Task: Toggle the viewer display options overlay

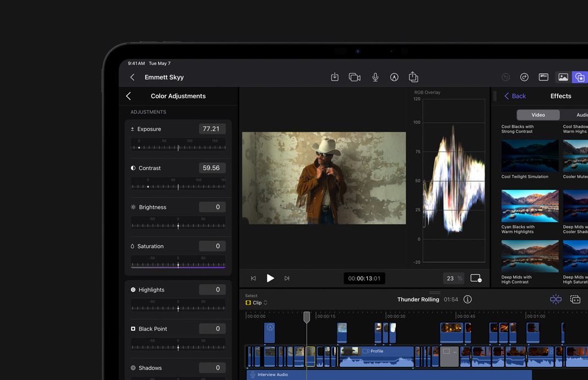Action: click(x=476, y=278)
